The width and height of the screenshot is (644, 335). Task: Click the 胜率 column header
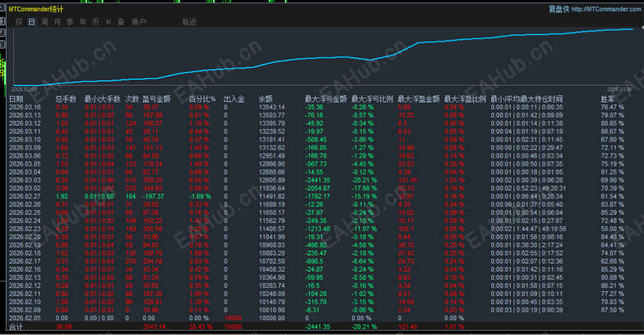point(608,99)
